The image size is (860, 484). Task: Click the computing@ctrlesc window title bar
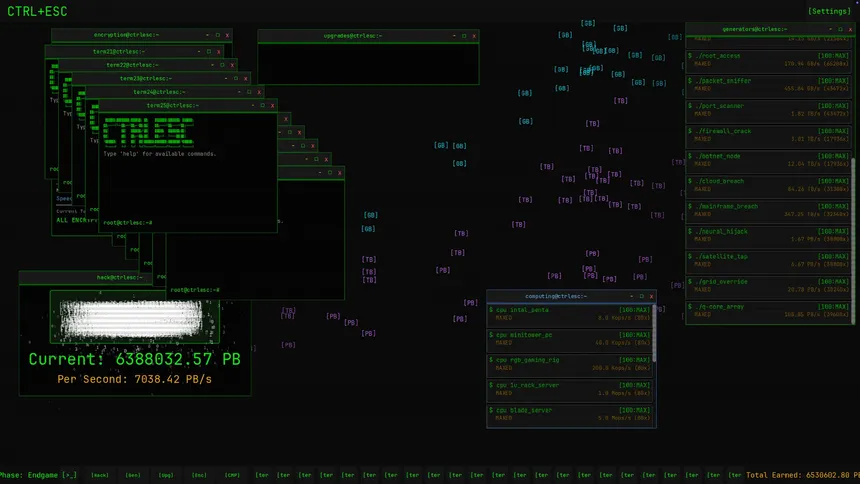click(571, 296)
